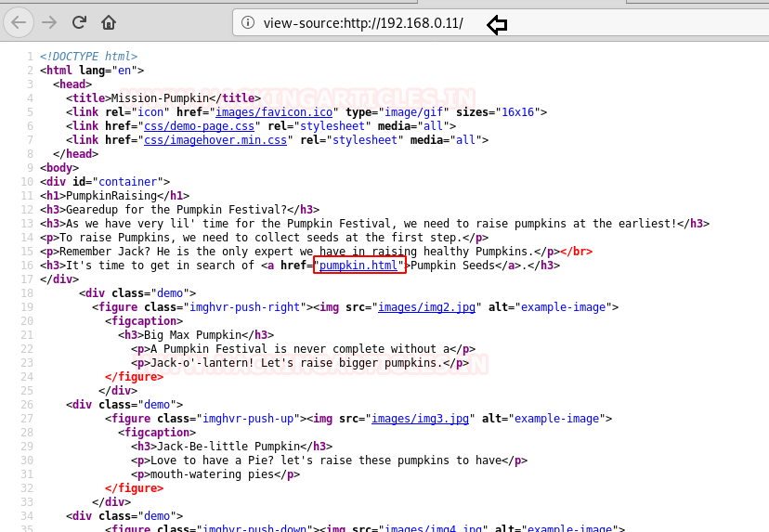769x532 pixels.
Task: Click the 'As we have very lil' time' line
Action: (374, 224)
